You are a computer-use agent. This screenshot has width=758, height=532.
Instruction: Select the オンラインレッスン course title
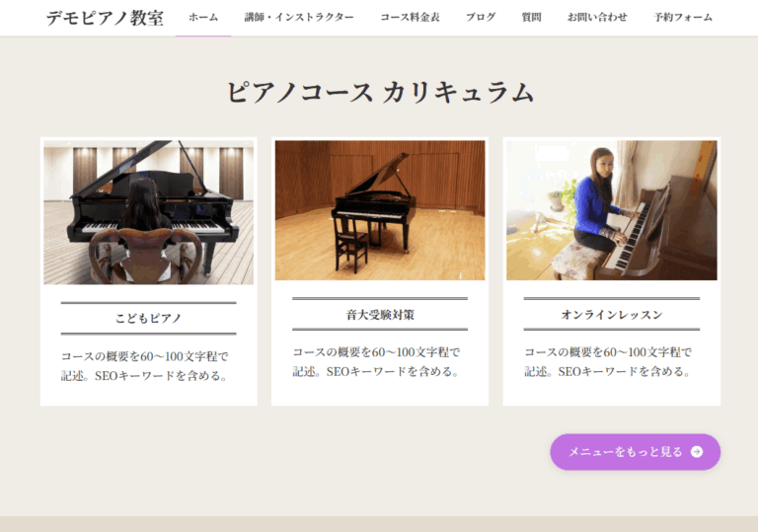pos(612,315)
